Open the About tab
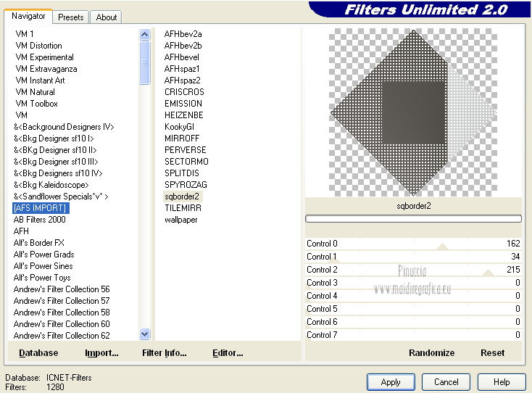Viewport: 532px width, 393px height. [107, 17]
